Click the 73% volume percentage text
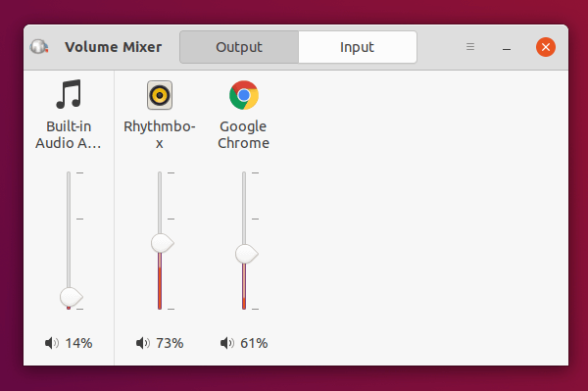The width and height of the screenshot is (588, 391). (170, 343)
